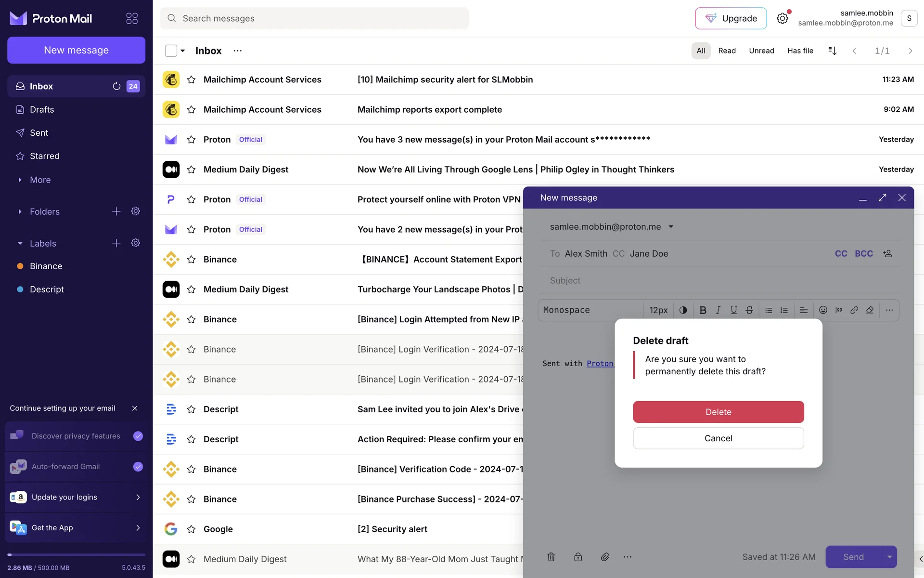Confirm with the red Delete button
The height and width of the screenshot is (578, 924).
click(x=718, y=412)
